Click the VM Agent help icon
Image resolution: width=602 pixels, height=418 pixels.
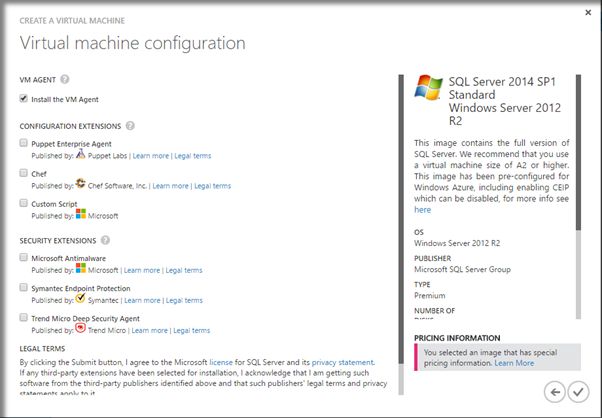click(x=65, y=78)
